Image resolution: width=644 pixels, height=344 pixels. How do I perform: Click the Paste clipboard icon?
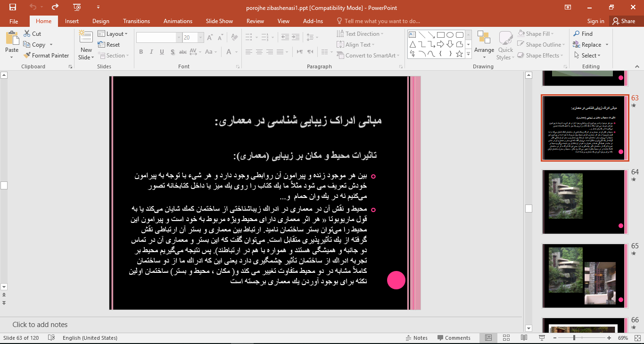coord(12,38)
